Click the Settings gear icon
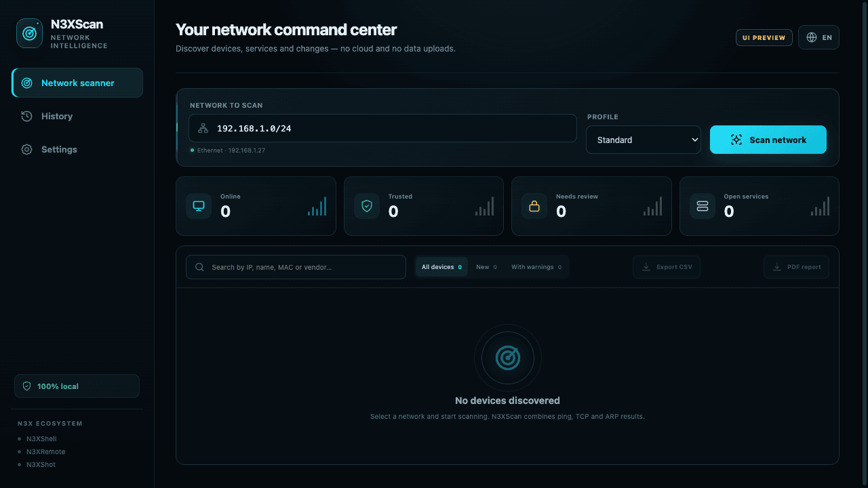This screenshot has height=488, width=868. pyautogui.click(x=27, y=149)
